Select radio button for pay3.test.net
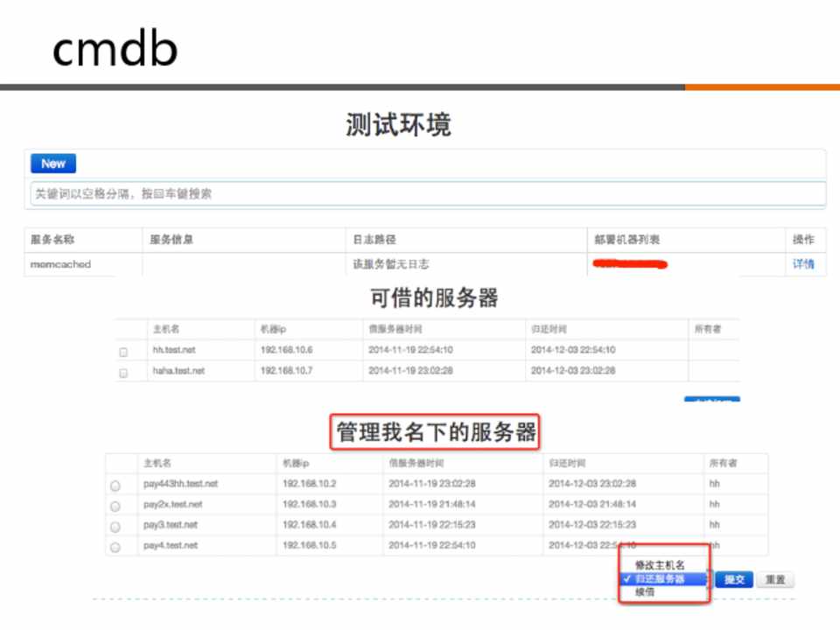Viewport: 840px width, 630px height. (x=115, y=526)
